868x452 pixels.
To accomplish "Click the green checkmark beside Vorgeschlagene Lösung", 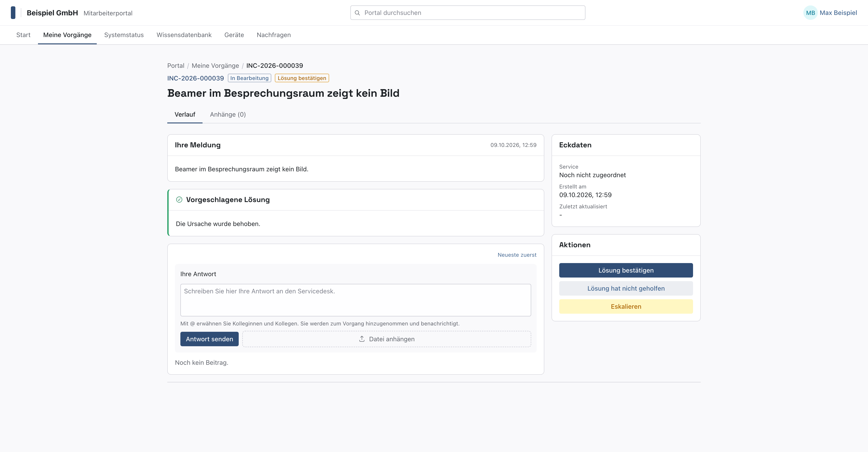I will click(179, 200).
